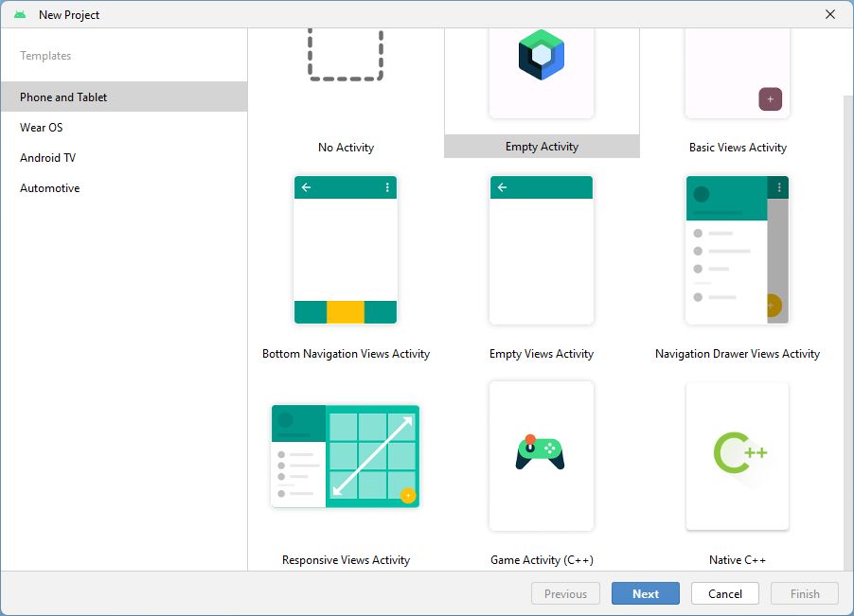
Task: Click the Next button
Action: point(646,593)
